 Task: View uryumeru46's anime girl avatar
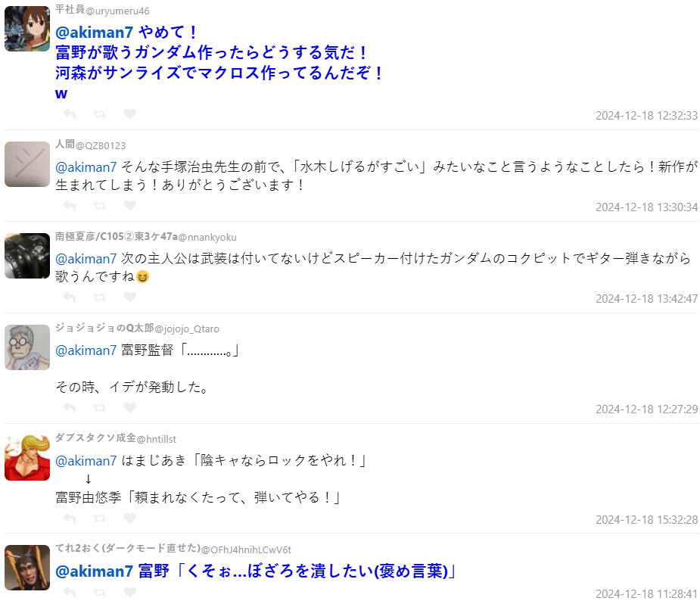27,29
